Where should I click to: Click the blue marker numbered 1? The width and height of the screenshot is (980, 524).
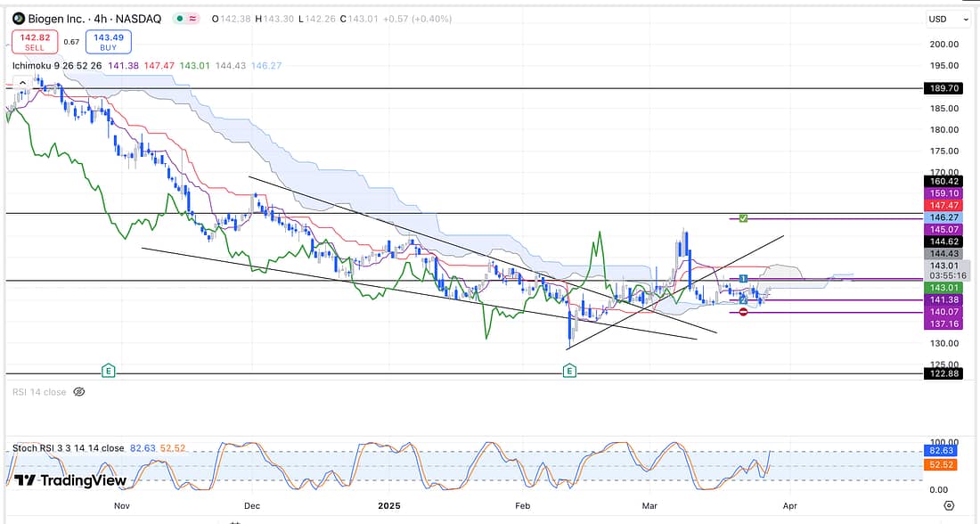743,278
